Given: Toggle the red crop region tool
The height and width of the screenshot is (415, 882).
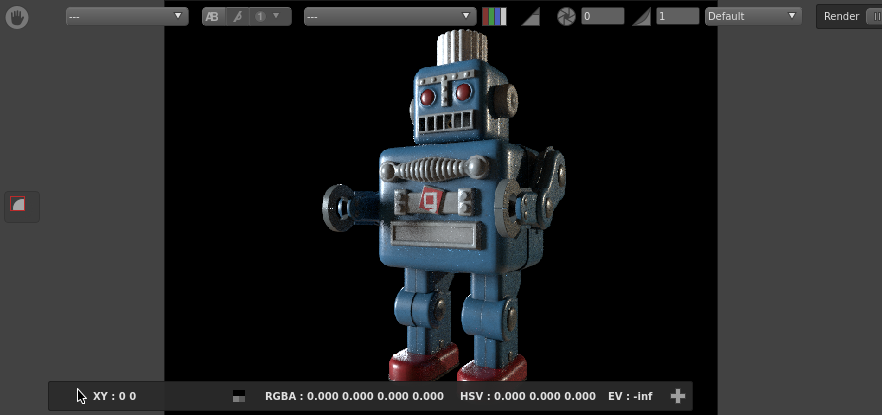Looking at the screenshot, I should (x=18, y=205).
